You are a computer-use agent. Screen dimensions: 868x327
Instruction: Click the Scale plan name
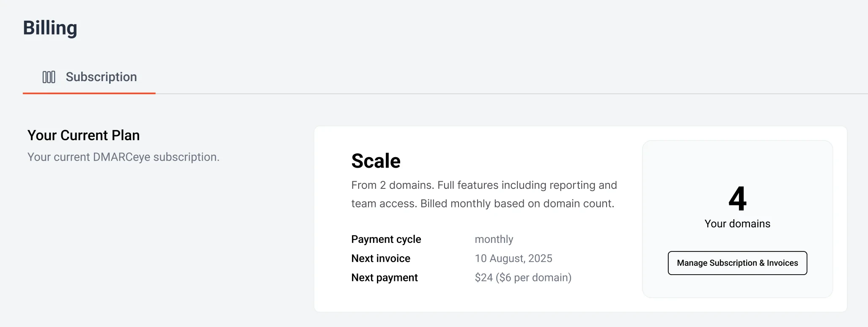376,161
